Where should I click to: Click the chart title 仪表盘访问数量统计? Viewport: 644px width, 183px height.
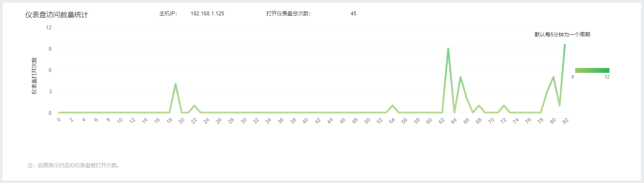(x=57, y=15)
